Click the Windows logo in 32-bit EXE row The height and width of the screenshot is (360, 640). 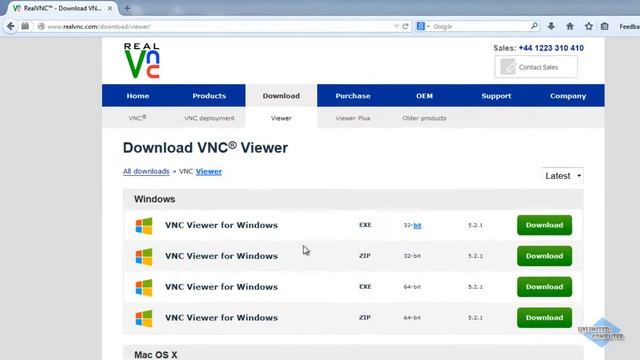point(144,226)
